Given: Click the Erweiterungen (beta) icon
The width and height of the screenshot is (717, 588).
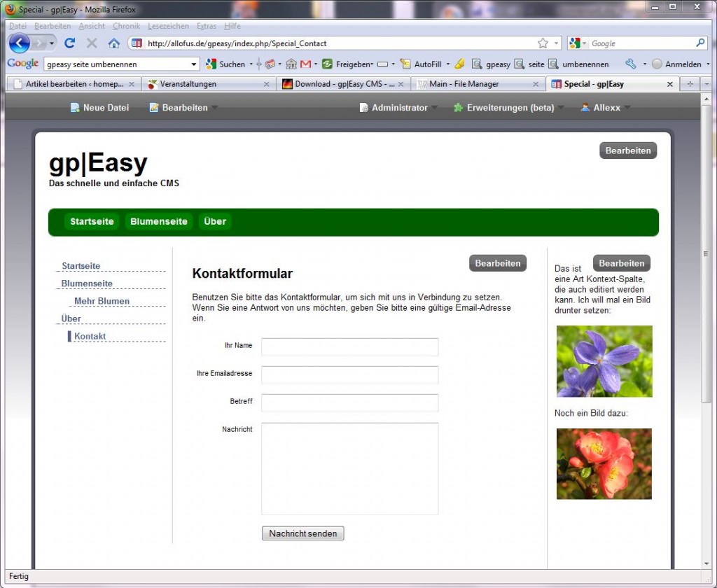Looking at the screenshot, I should pyautogui.click(x=459, y=108).
